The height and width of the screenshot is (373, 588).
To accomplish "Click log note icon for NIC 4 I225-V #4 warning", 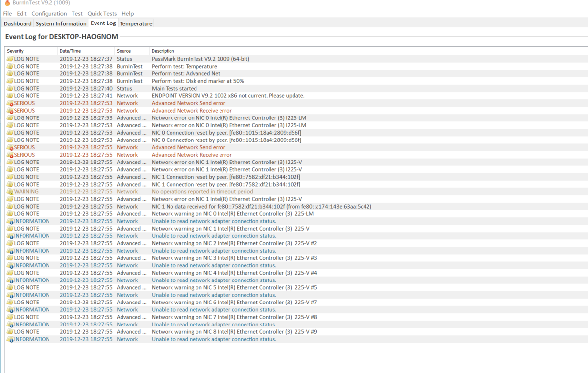I will point(10,273).
